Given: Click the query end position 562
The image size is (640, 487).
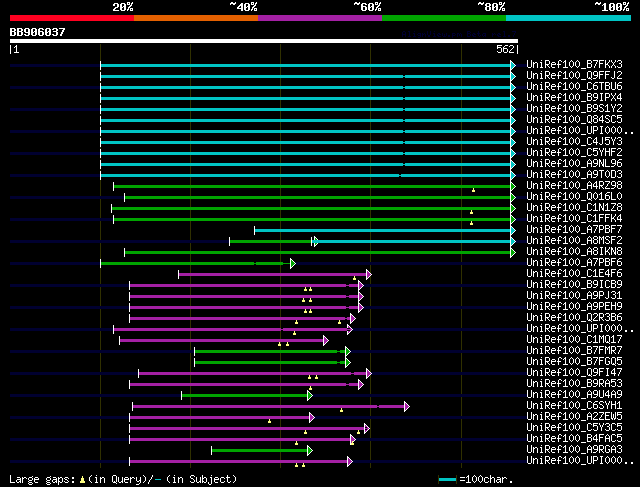Looking at the screenshot, I should tap(505, 49).
